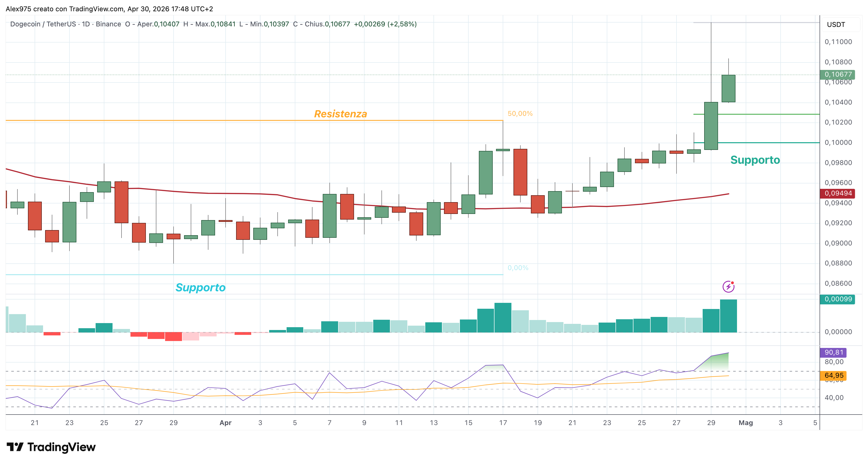Click the 40,00 RSI axis label
The height and width of the screenshot is (464, 868).
pos(834,398)
